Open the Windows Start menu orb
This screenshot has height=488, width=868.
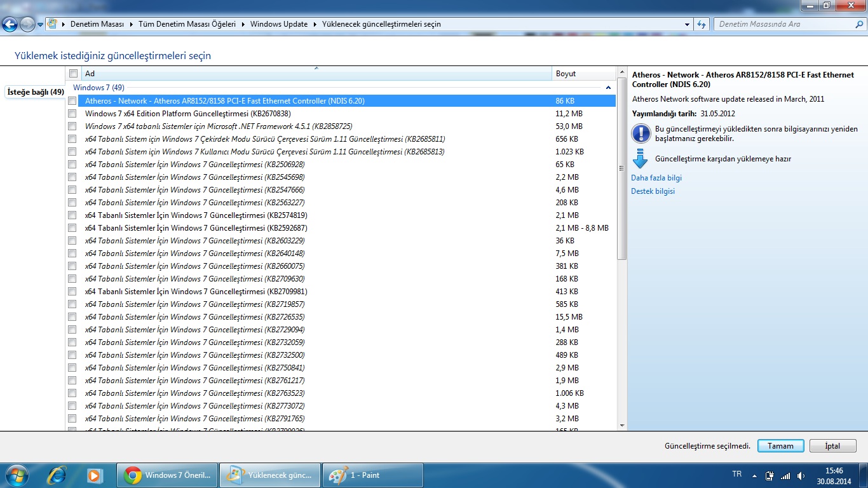click(17, 475)
